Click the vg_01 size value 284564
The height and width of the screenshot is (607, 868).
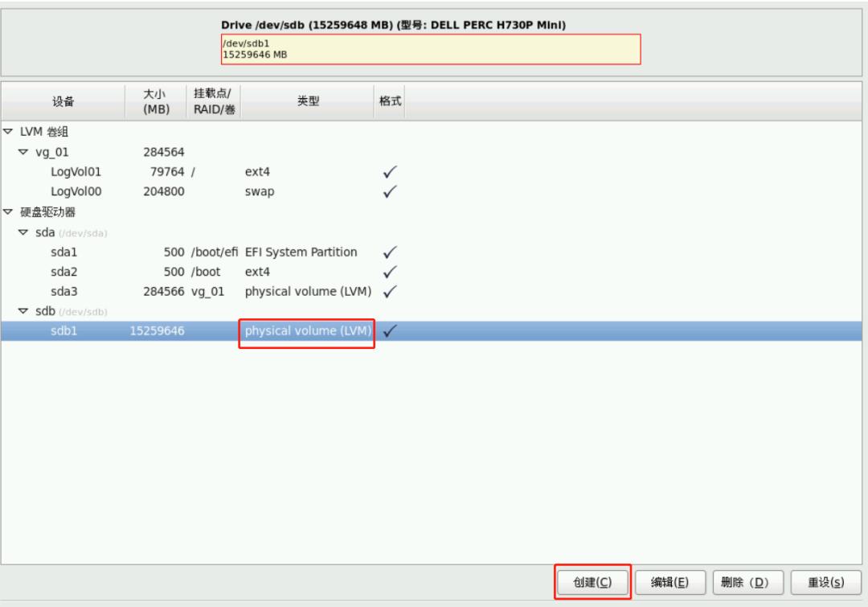click(164, 152)
